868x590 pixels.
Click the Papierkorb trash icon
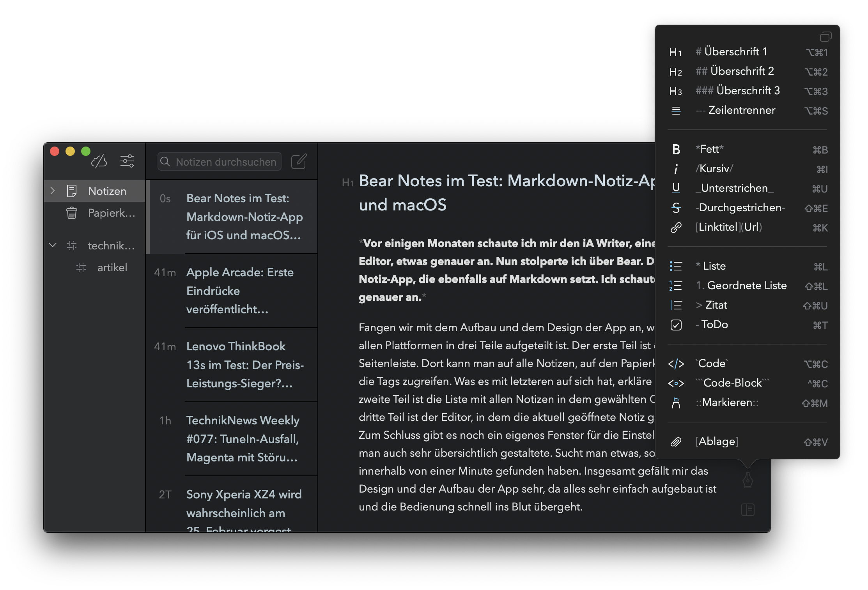tap(72, 213)
